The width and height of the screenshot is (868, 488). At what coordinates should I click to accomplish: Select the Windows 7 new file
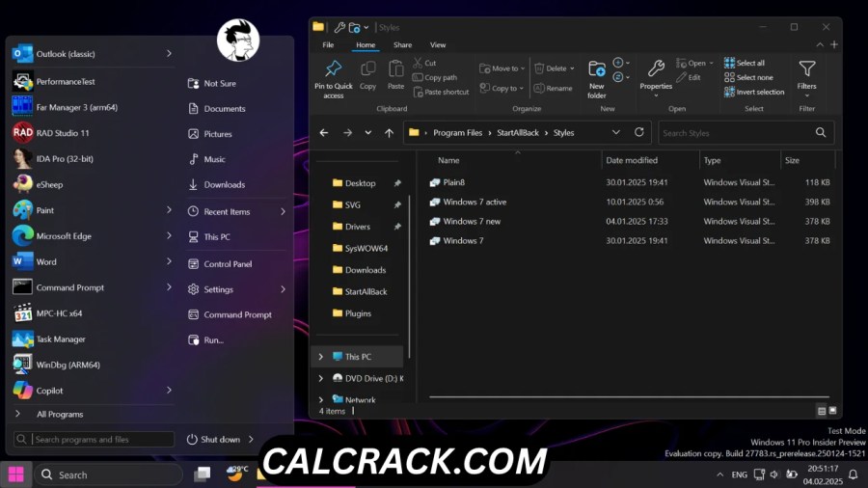tap(465, 221)
